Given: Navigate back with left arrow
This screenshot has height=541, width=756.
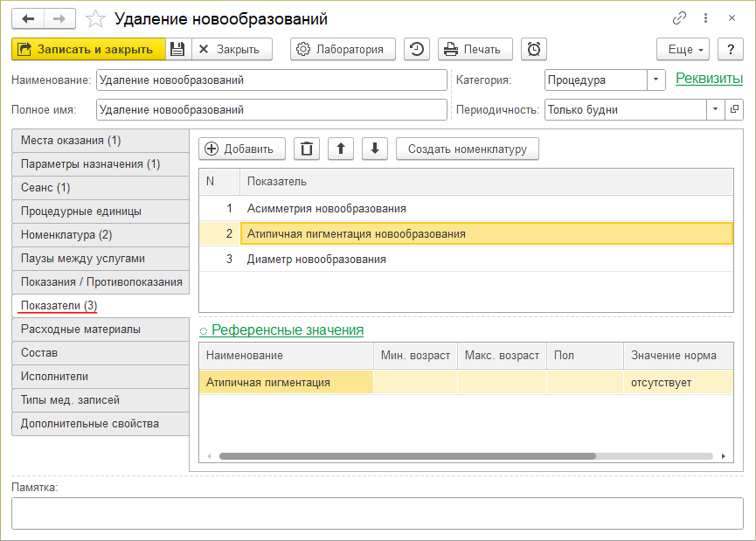Looking at the screenshot, I should click(x=28, y=18).
